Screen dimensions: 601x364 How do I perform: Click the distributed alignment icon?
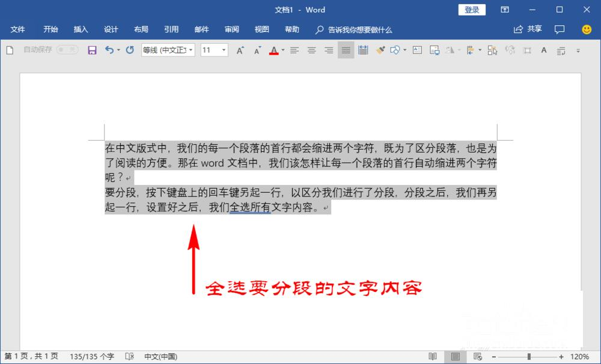(x=362, y=50)
